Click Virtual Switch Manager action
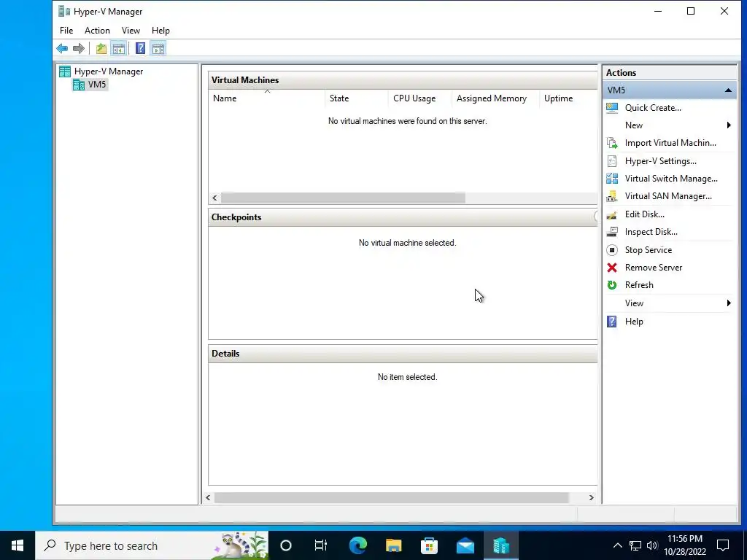Viewport: 747px width, 560px height. pyautogui.click(x=671, y=179)
